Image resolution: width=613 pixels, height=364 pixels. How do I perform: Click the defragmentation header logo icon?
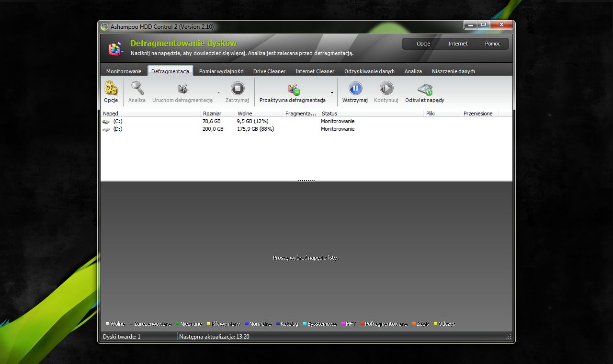(115, 48)
